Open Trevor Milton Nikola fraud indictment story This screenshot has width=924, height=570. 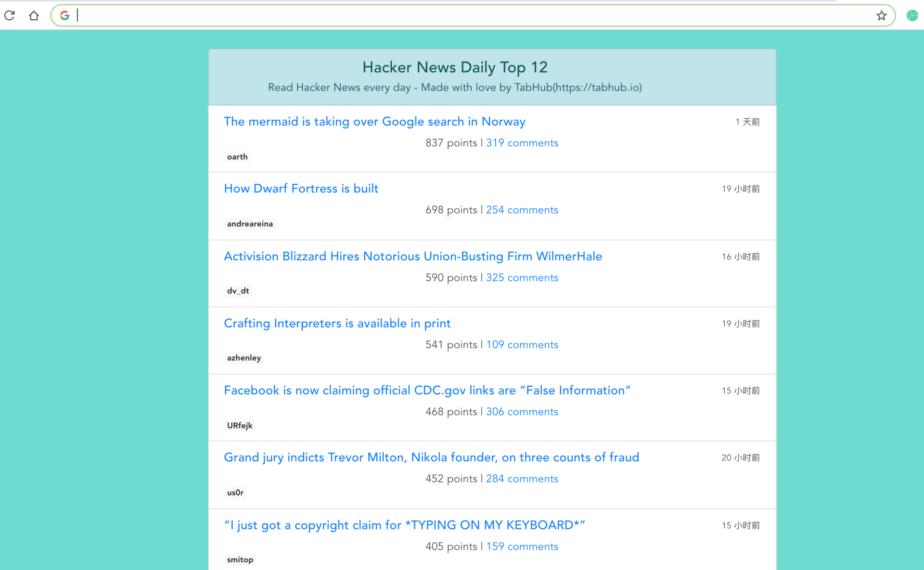pyautogui.click(x=432, y=457)
